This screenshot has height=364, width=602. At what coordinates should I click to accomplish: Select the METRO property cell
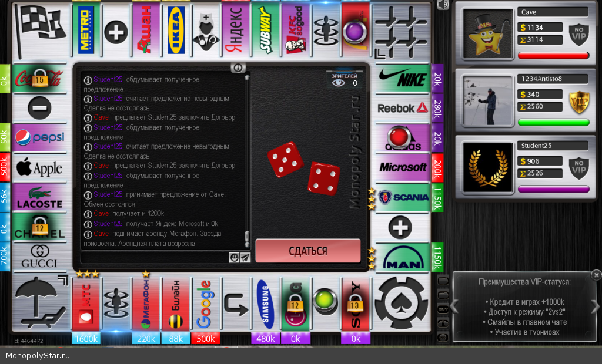pos(86,31)
